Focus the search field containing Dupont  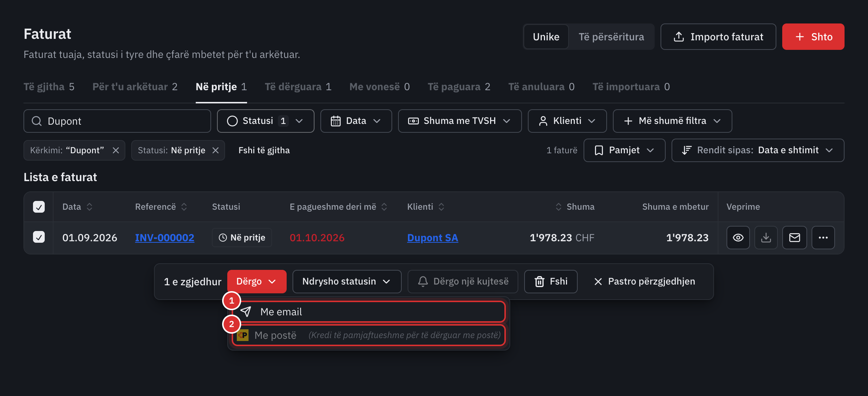(x=117, y=121)
